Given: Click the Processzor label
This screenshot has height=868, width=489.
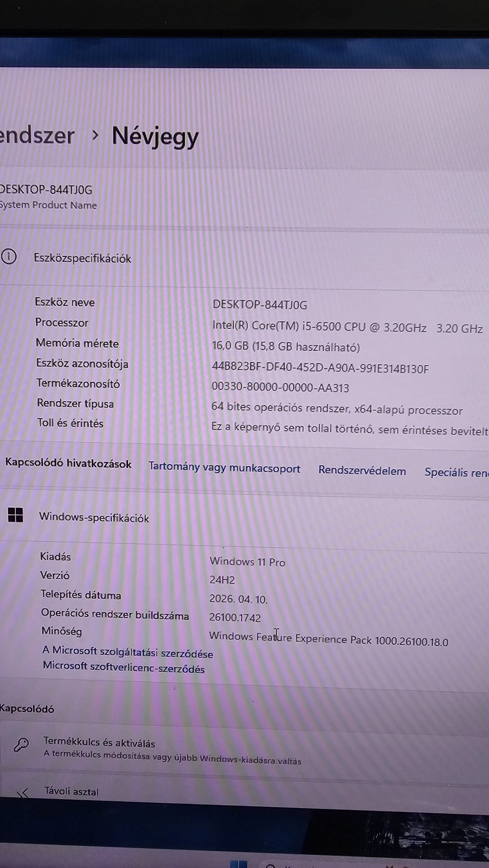Looking at the screenshot, I should [62, 322].
